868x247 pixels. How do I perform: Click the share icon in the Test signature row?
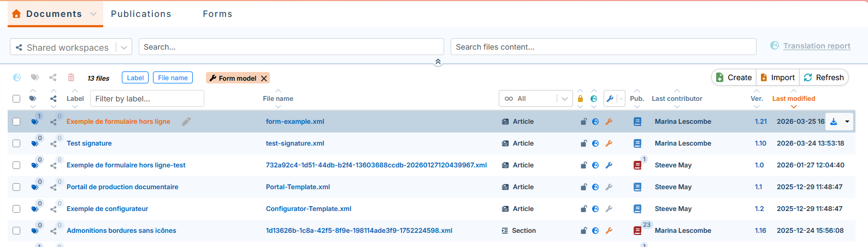[x=54, y=143]
